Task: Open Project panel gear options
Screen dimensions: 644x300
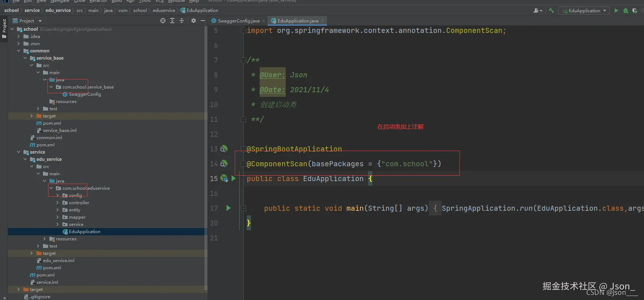Action: 194,21
